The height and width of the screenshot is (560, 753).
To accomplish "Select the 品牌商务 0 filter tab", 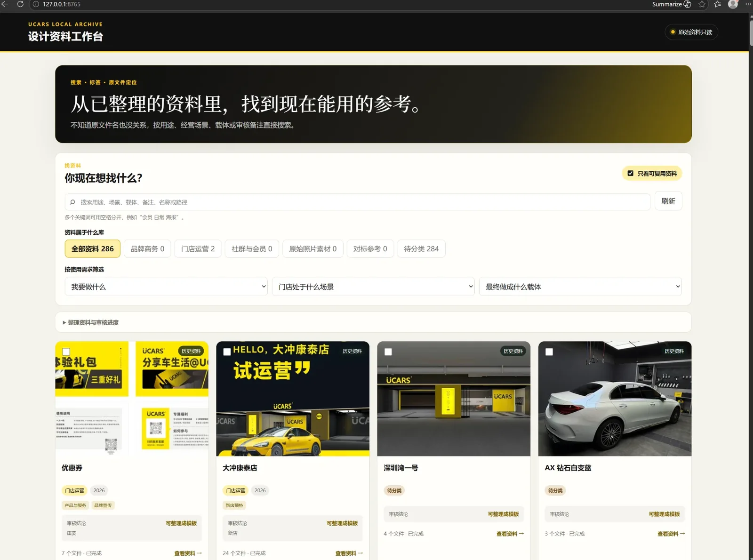I will click(x=147, y=248).
